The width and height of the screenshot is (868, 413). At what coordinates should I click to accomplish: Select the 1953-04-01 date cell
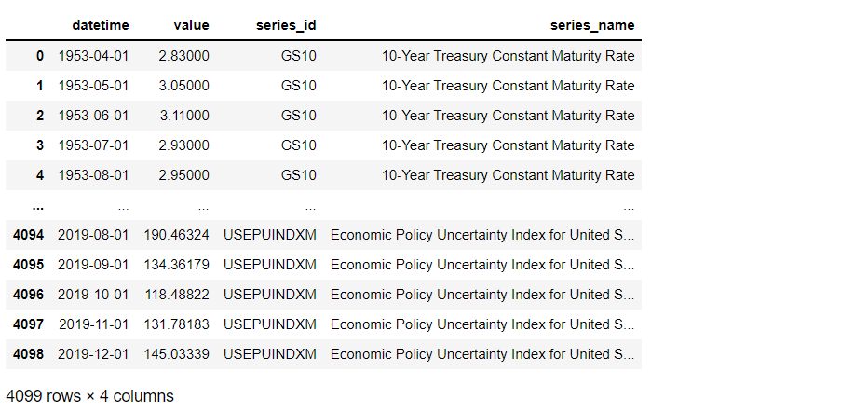93,56
